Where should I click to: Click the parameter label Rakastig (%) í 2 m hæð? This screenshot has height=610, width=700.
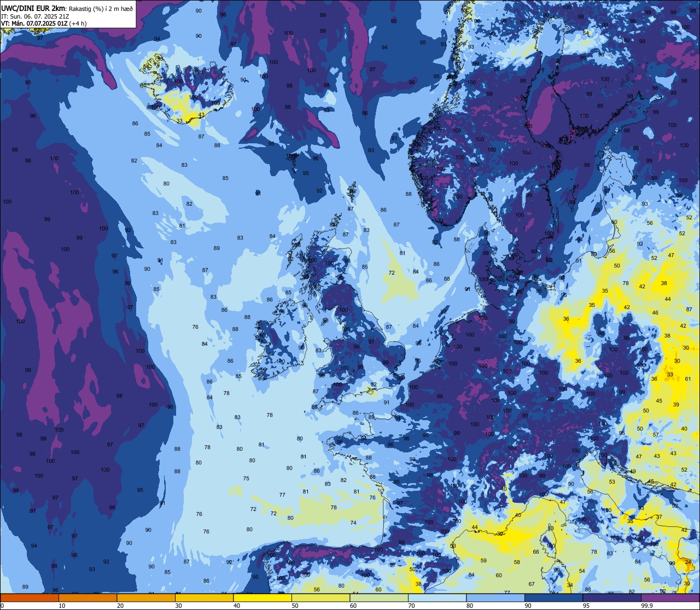[101, 8]
